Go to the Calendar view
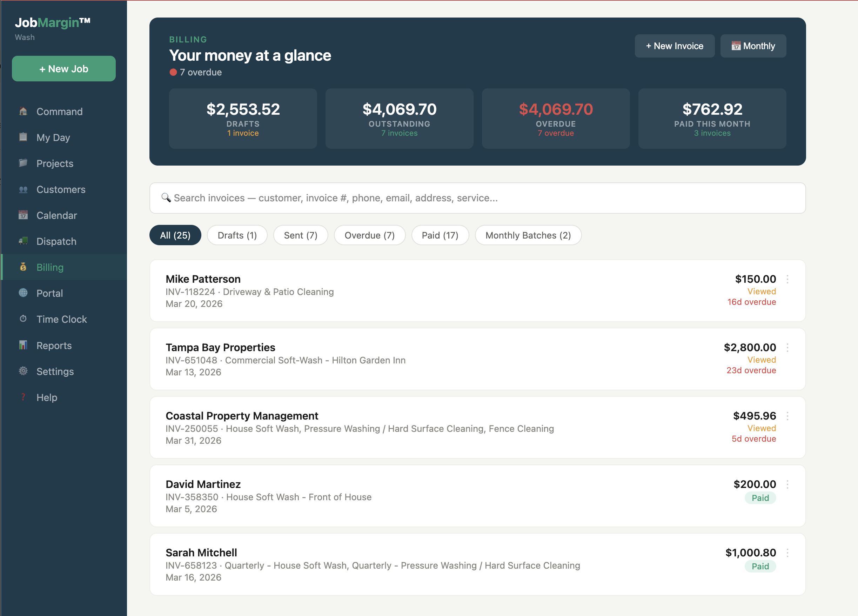The width and height of the screenshot is (858, 616). click(57, 215)
